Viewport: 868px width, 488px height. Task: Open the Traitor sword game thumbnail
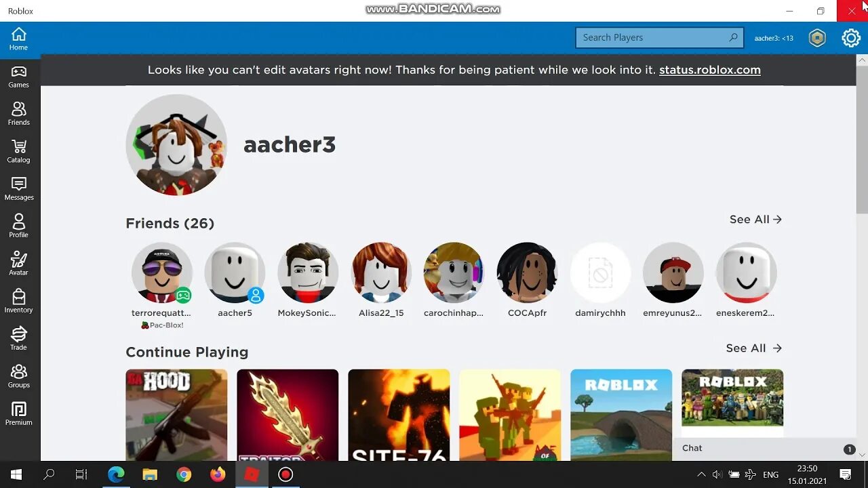pos(288,415)
